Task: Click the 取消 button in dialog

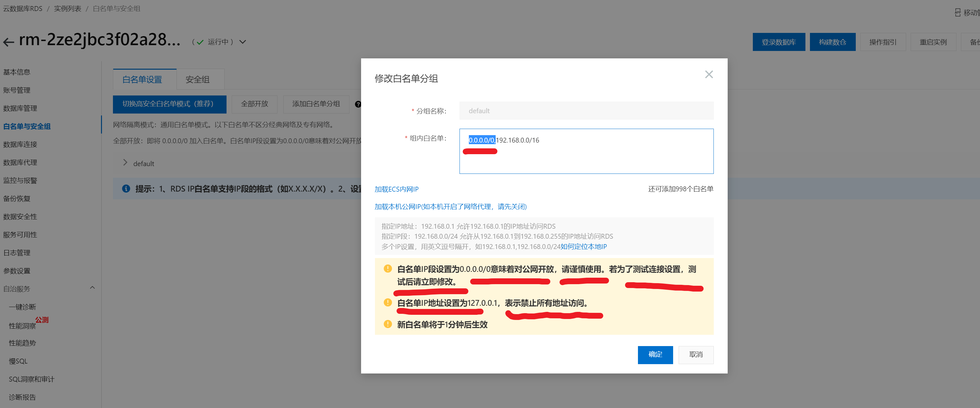Action: click(x=695, y=354)
